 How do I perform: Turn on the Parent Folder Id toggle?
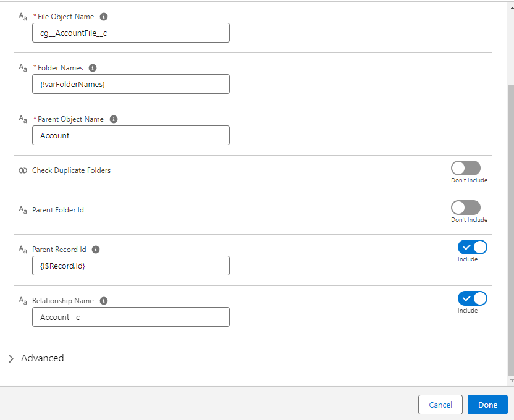coord(466,208)
